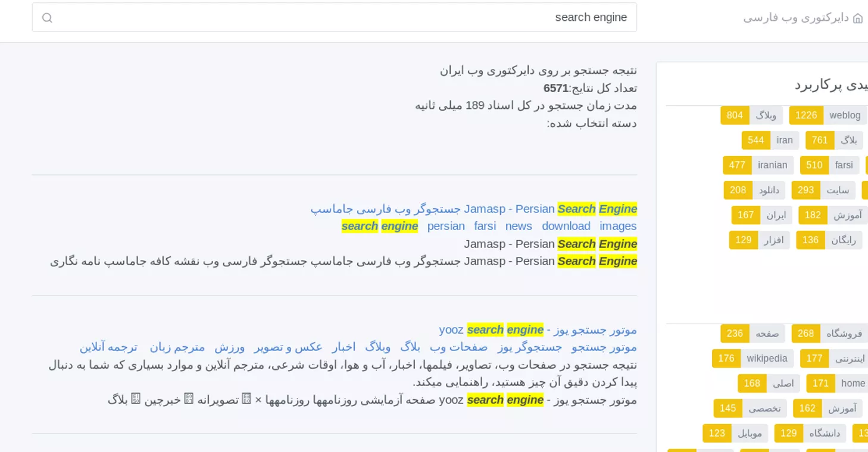Click the عکس و تصویر keyword link

(288, 347)
